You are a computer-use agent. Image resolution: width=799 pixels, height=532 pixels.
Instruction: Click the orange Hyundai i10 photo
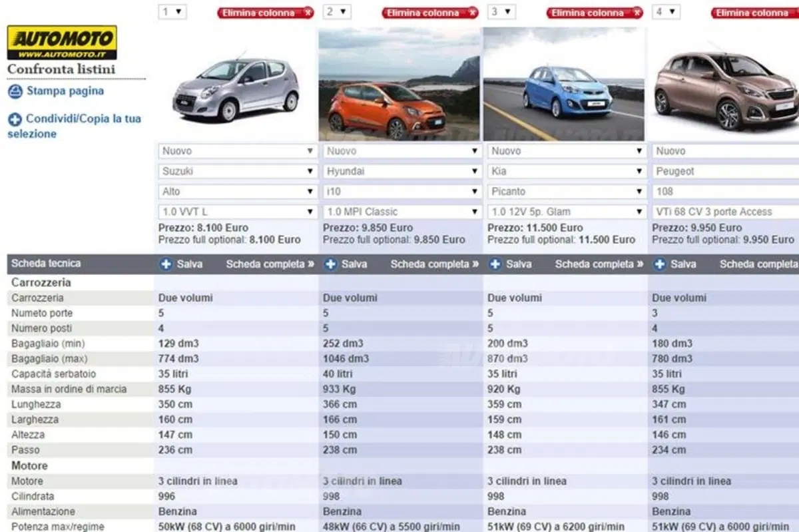(400, 84)
